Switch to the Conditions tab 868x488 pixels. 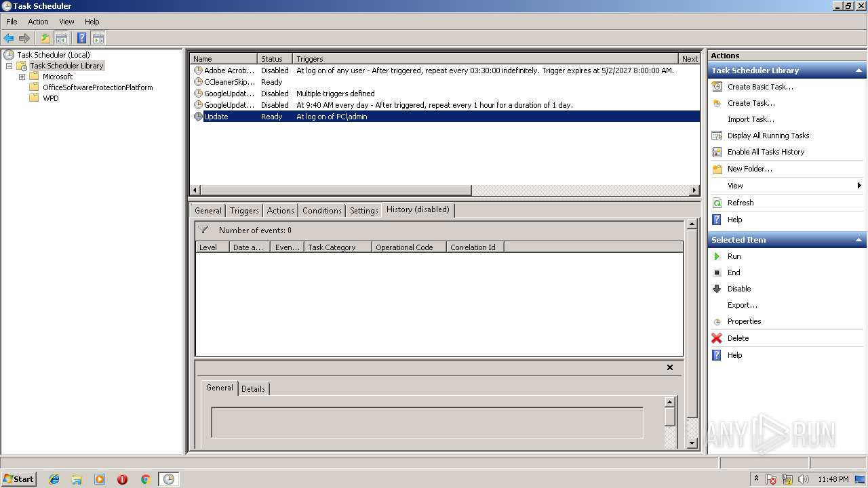[x=322, y=211]
